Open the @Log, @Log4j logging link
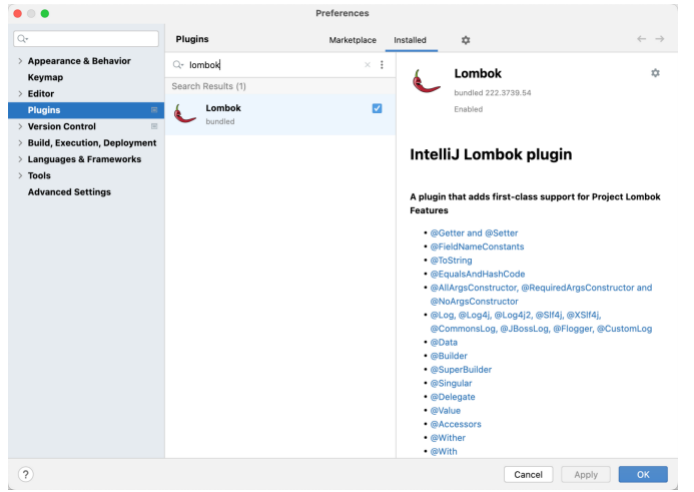The width and height of the screenshot is (694, 492). 541,322
